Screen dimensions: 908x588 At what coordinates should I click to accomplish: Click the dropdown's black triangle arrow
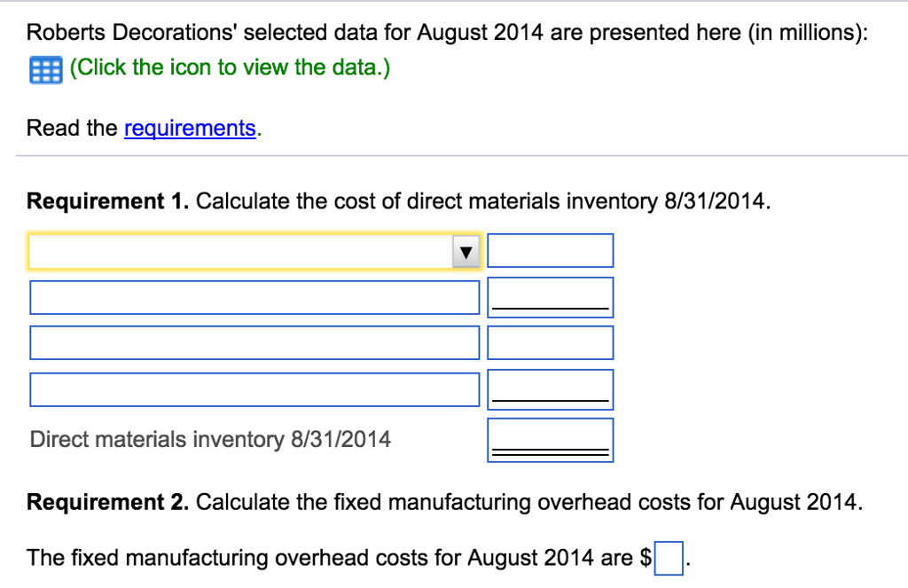click(x=466, y=251)
